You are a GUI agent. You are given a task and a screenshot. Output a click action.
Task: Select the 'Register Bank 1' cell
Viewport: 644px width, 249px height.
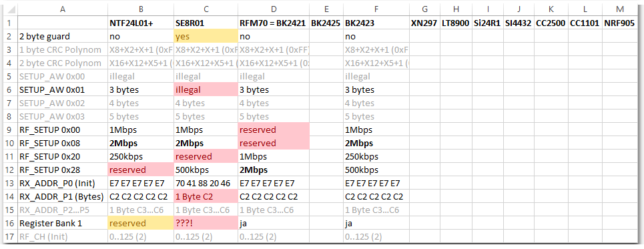[63, 223]
